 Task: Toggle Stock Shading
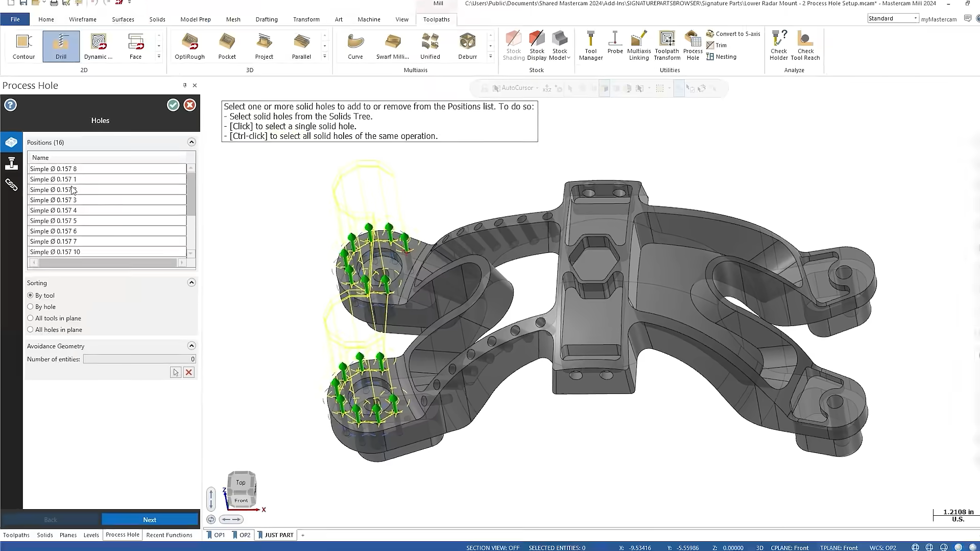(x=513, y=46)
